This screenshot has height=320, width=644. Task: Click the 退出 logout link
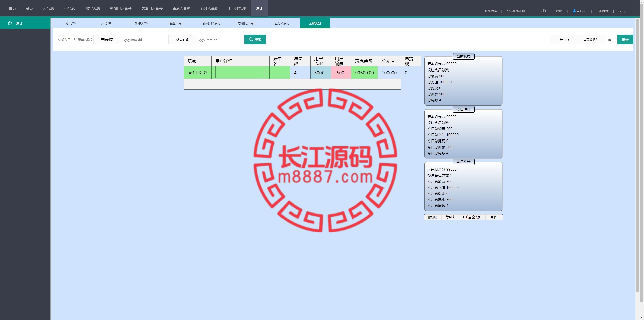click(622, 11)
